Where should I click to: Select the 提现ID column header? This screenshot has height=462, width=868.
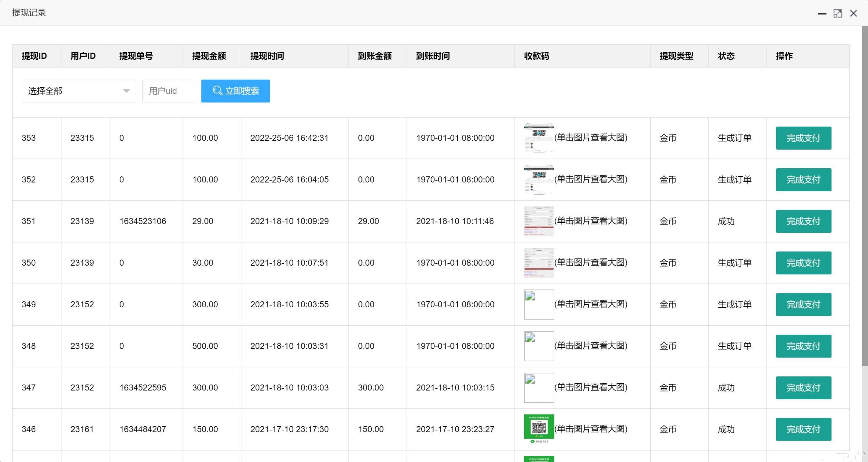34,56
